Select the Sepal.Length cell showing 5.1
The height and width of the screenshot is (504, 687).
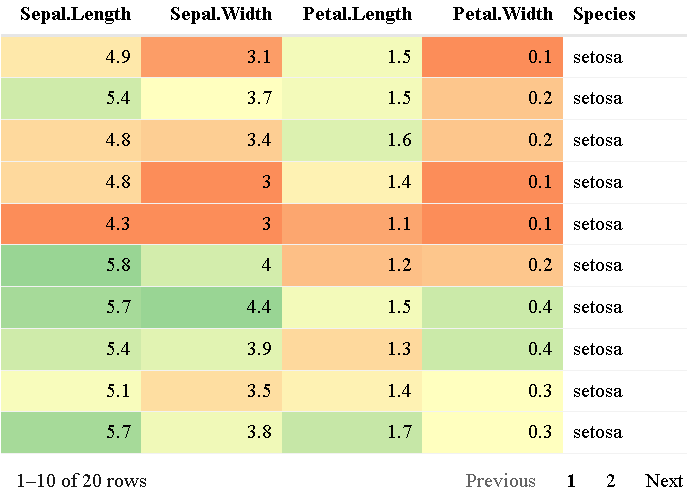[x=71, y=390]
